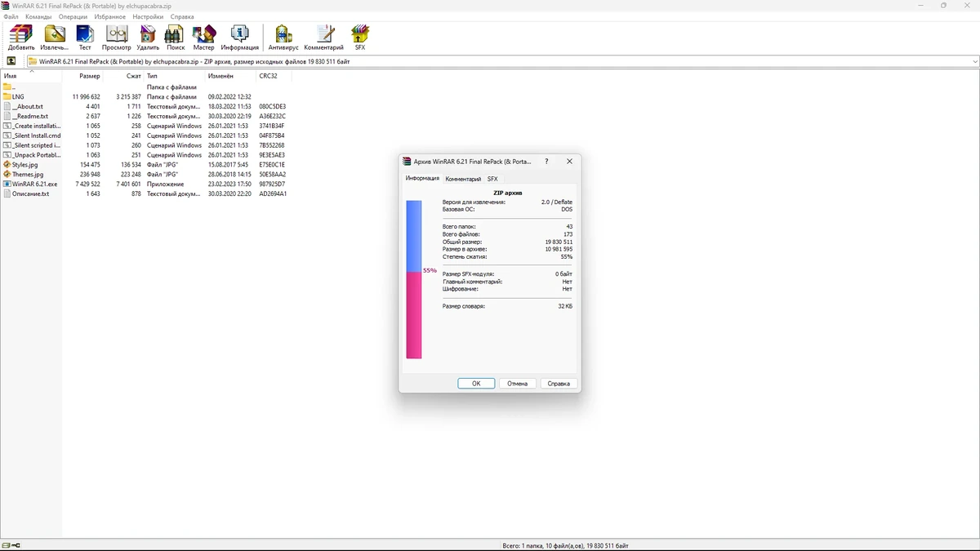Open the Операции menu
Image resolution: width=980 pixels, height=551 pixels.
(73, 16)
